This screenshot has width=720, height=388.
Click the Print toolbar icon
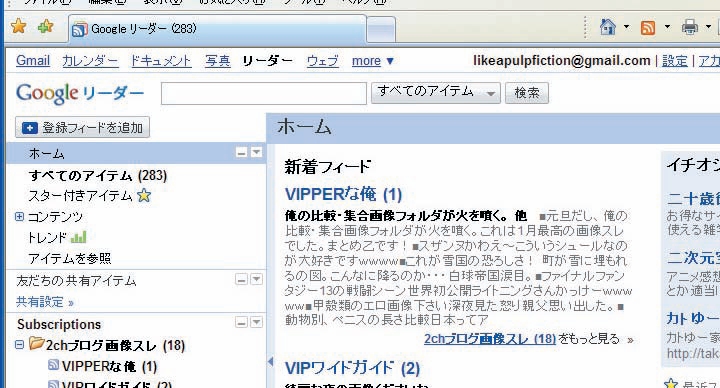689,27
